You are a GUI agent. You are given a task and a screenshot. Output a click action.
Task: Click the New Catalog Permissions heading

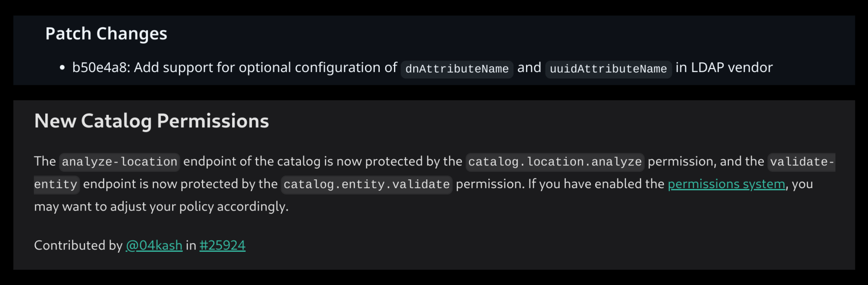point(151,121)
